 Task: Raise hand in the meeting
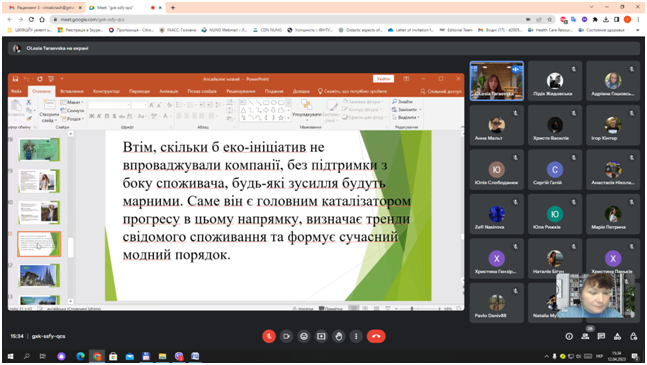339,336
